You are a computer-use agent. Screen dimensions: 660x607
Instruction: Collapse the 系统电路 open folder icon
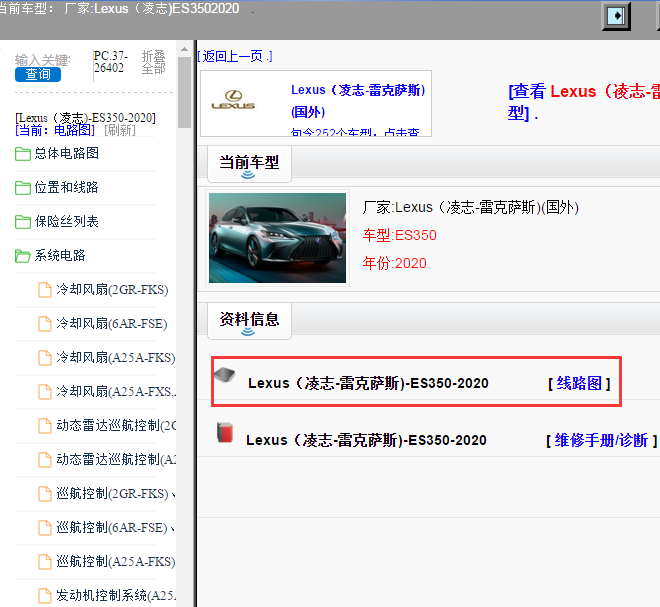tap(23, 256)
